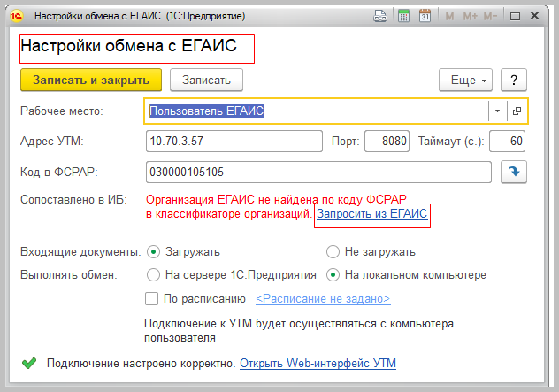Viewport: 559px width, 392px height.
Task: Click the Настройки обмена с ЕГАИС heading
Action: [x=129, y=46]
